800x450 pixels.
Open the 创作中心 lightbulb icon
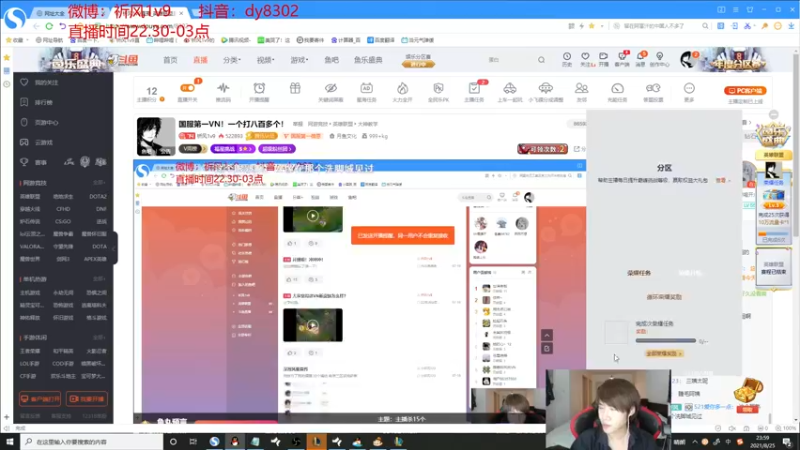(x=659, y=57)
